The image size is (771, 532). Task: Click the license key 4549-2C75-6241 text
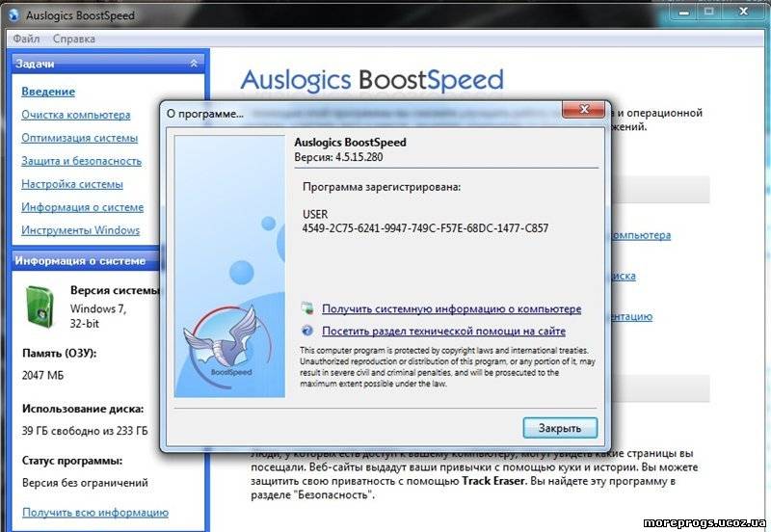click(x=425, y=227)
